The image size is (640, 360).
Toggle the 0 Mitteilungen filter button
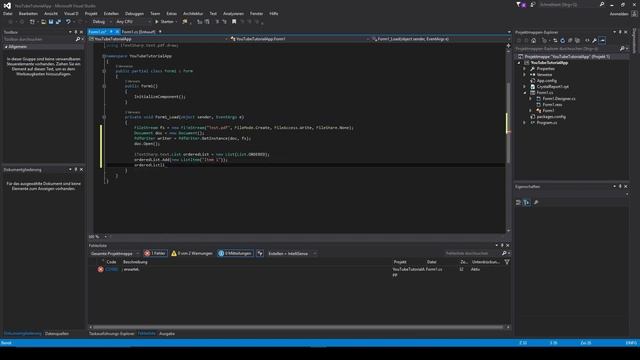coord(235,253)
